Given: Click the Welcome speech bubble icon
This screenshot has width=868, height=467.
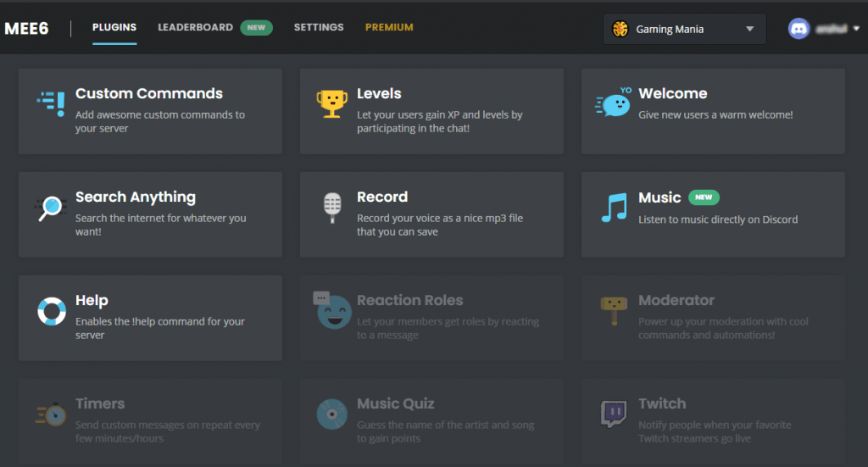Looking at the screenshot, I should (x=614, y=103).
